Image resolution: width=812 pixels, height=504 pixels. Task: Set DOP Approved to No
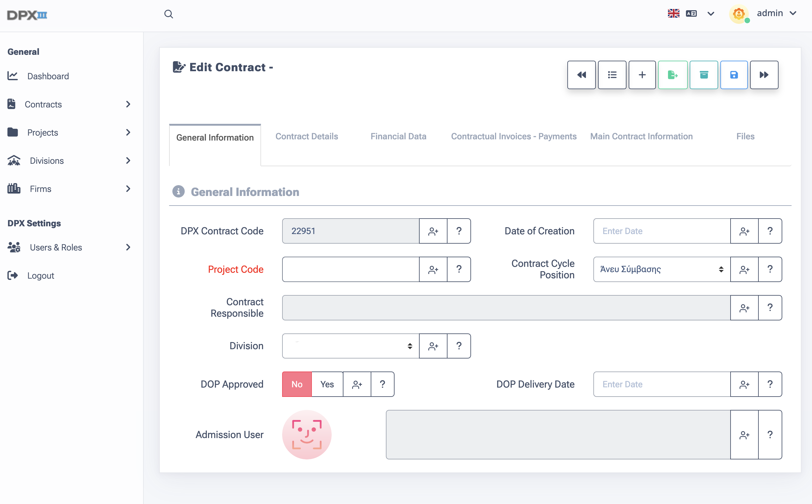pos(297,384)
